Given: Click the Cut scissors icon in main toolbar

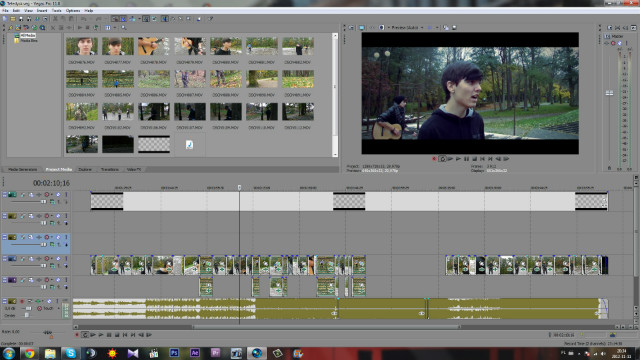Looking at the screenshot, I should click(x=55, y=19).
